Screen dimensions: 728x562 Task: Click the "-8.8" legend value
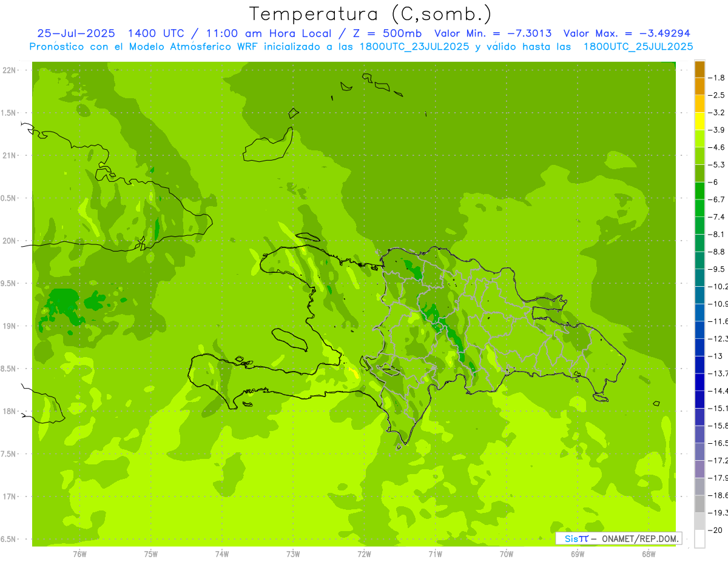pos(716,252)
